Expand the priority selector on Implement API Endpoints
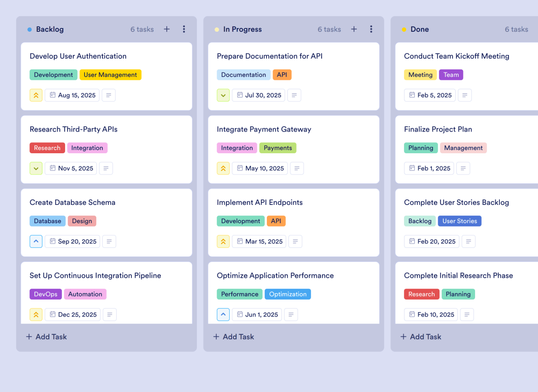 click(223, 241)
